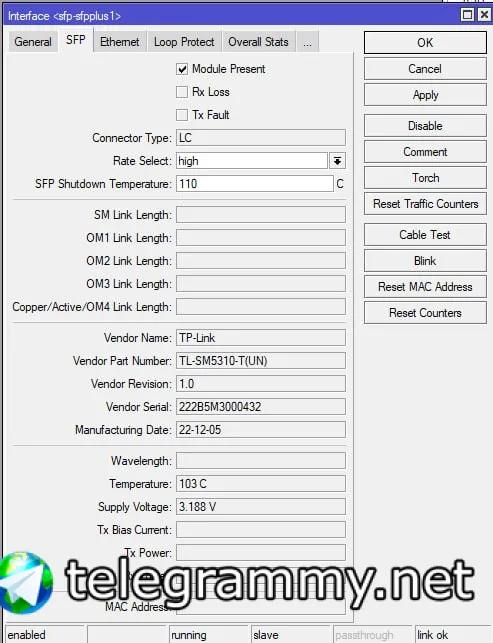This screenshot has height=643, width=493.
Task: Click the Wavelength field
Action: pos(261,461)
